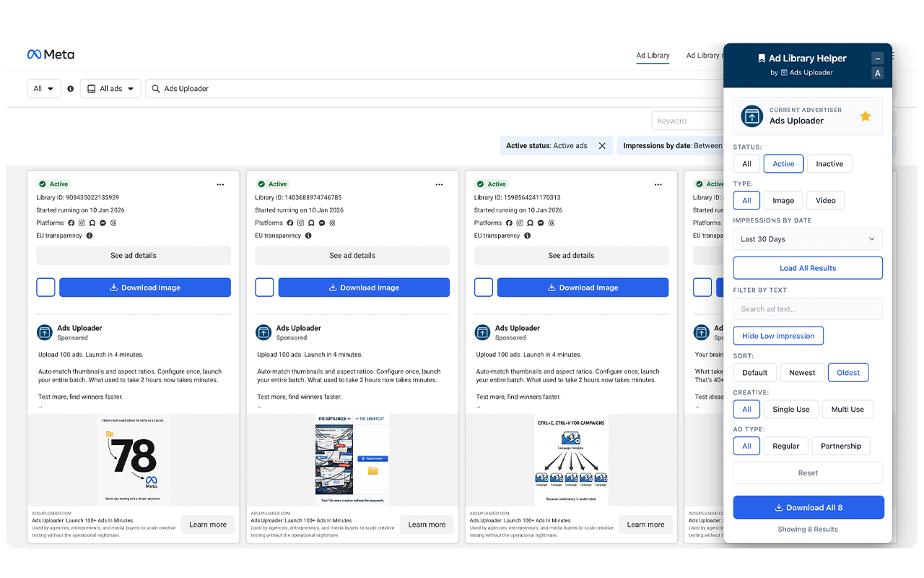Click the Ads Uploader link in helper header

pyautogui.click(x=806, y=73)
